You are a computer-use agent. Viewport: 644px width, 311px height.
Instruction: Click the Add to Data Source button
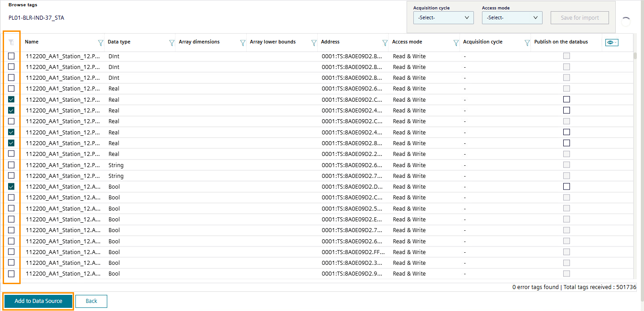38,301
